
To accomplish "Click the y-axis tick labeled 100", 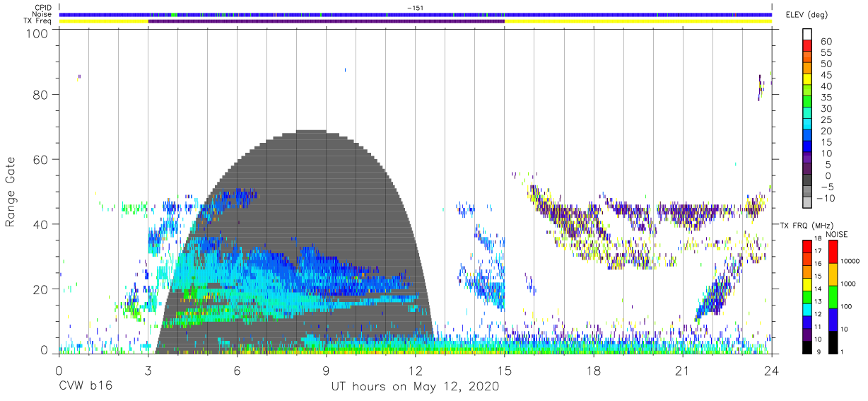I will point(37,33).
